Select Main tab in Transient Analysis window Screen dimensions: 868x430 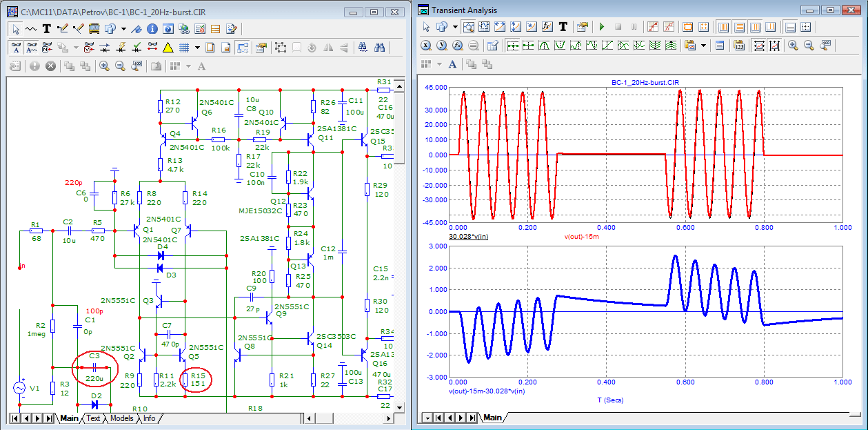(492, 418)
